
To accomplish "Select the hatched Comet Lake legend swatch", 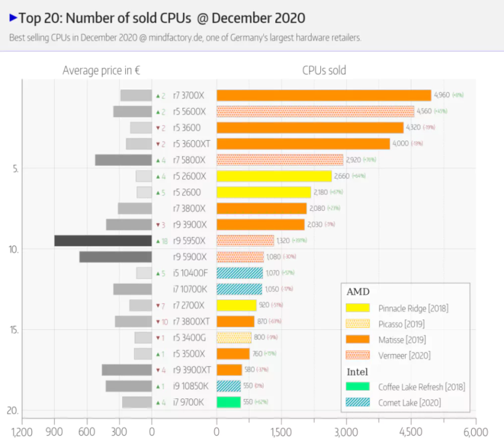I will (357, 403).
